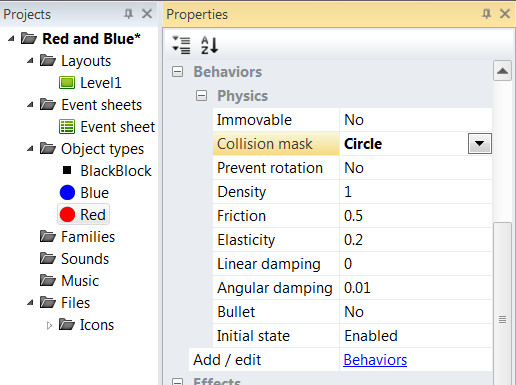Image resolution: width=516 pixels, height=385 pixels.
Task: Collapse the Object types folder
Action: point(30,149)
